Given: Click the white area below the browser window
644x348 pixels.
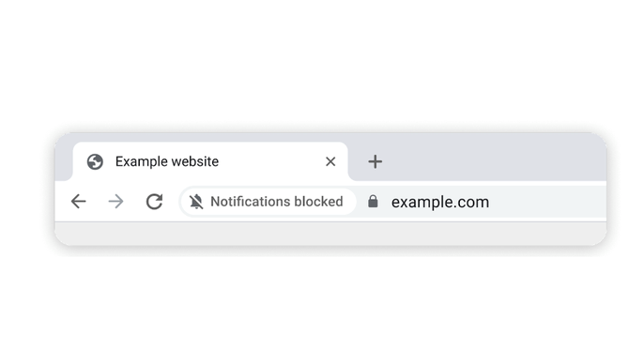Looking at the screenshot, I should pos(322,304).
